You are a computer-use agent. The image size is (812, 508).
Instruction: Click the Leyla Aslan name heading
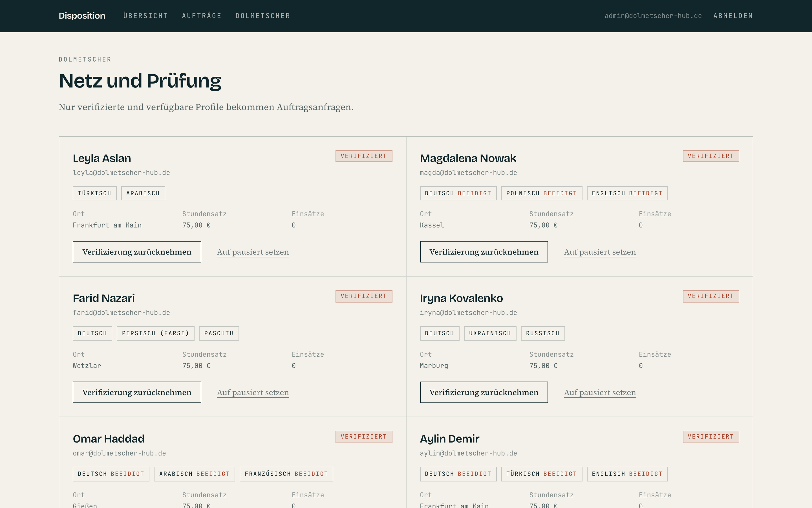(x=102, y=158)
